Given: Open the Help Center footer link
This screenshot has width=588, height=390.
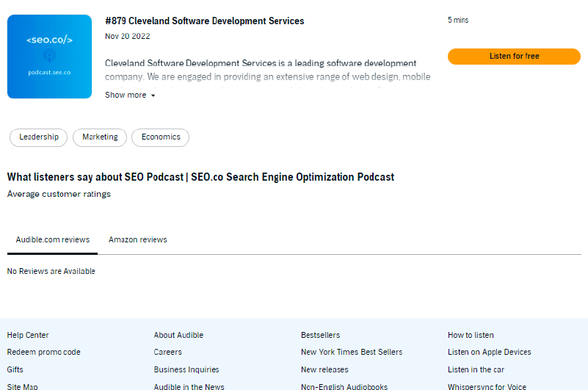Looking at the screenshot, I should point(28,335).
